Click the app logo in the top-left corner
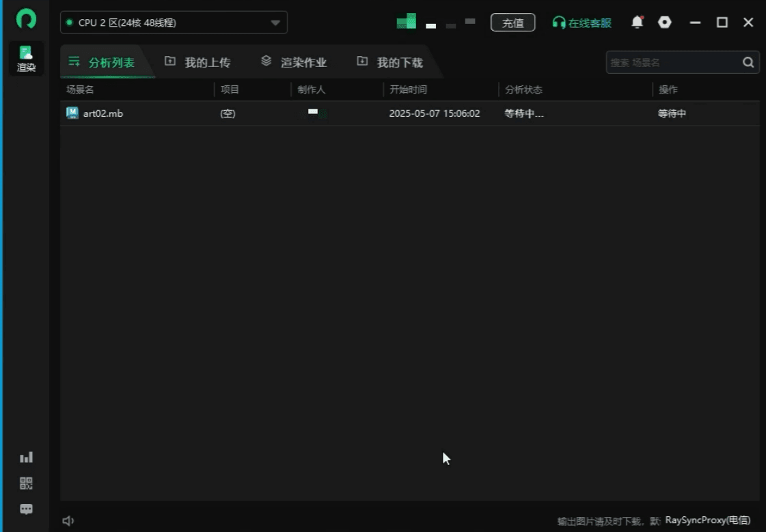The width and height of the screenshot is (766, 532). [x=26, y=19]
